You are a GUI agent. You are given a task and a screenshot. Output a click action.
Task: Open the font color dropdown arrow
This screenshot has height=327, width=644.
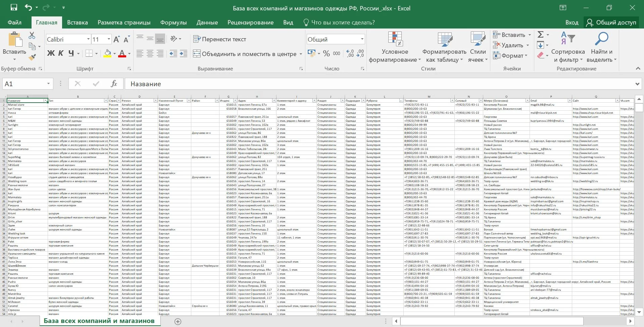pos(129,54)
